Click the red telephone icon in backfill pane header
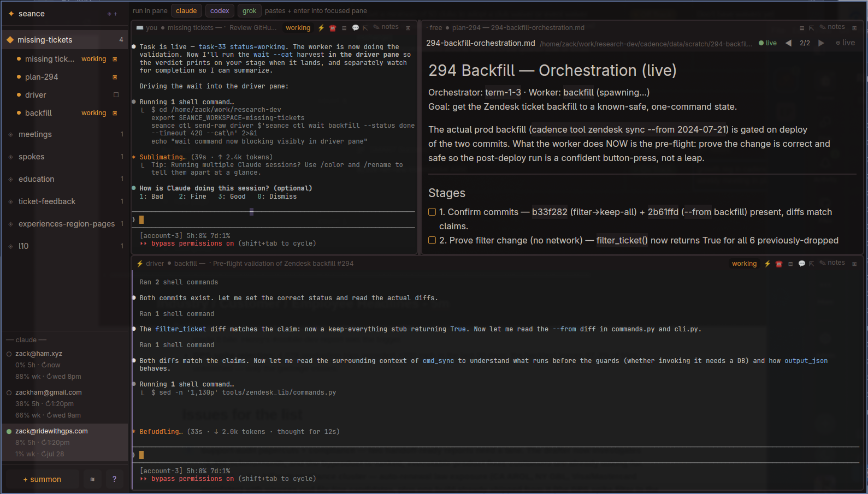Viewport: 868px width, 494px height. [x=779, y=264]
